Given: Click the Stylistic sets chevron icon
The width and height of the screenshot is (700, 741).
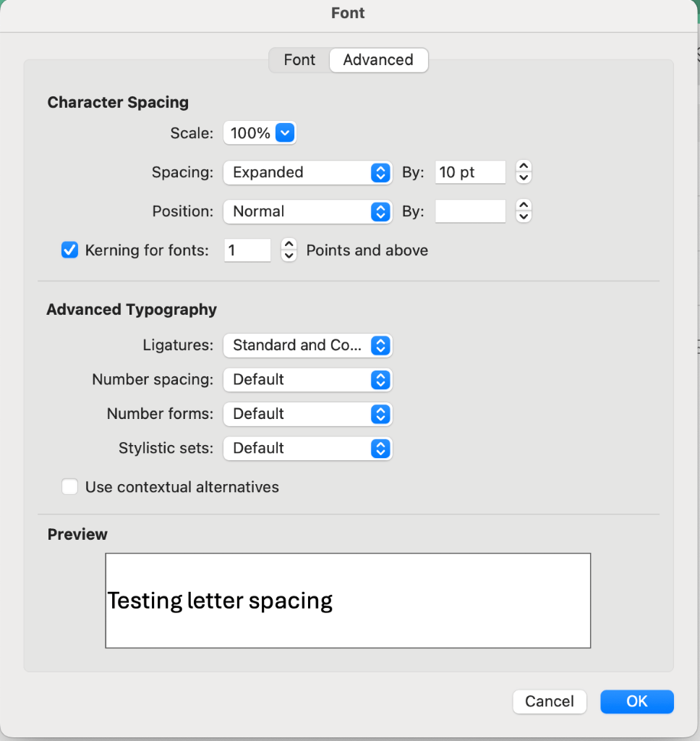Looking at the screenshot, I should point(380,448).
